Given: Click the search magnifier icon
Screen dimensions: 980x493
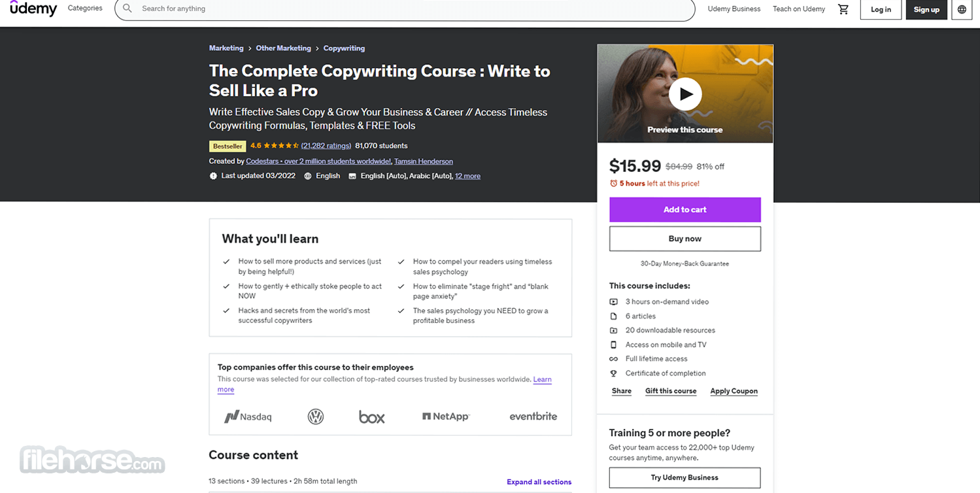Looking at the screenshot, I should pyautogui.click(x=127, y=8).
